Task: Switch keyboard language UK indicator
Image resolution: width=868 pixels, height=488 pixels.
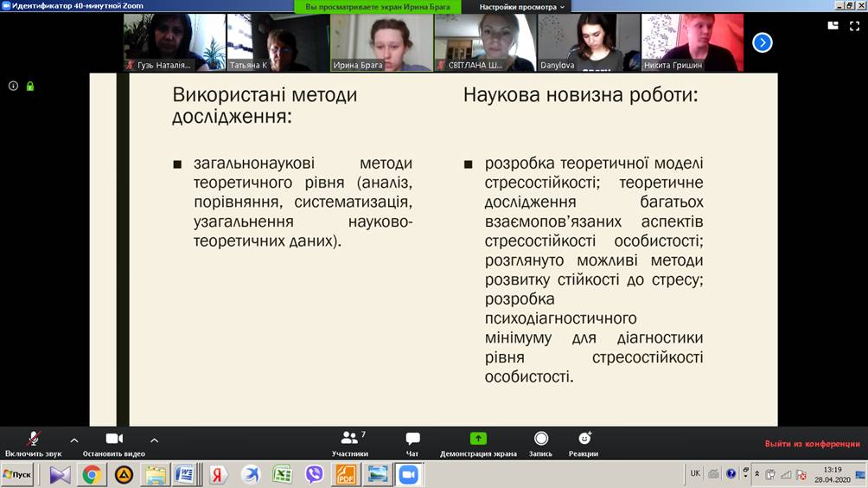Action: pyautogui.click(x=695, y=473)
